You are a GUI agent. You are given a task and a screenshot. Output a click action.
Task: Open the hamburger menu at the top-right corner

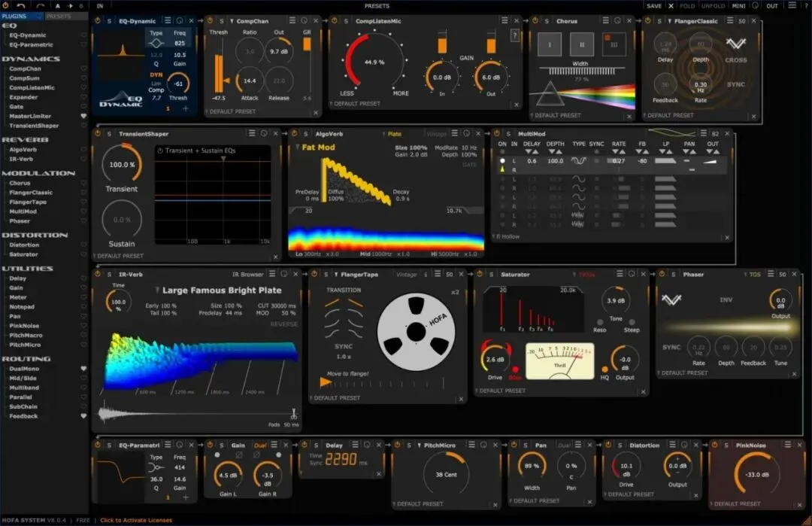[792, 5]
